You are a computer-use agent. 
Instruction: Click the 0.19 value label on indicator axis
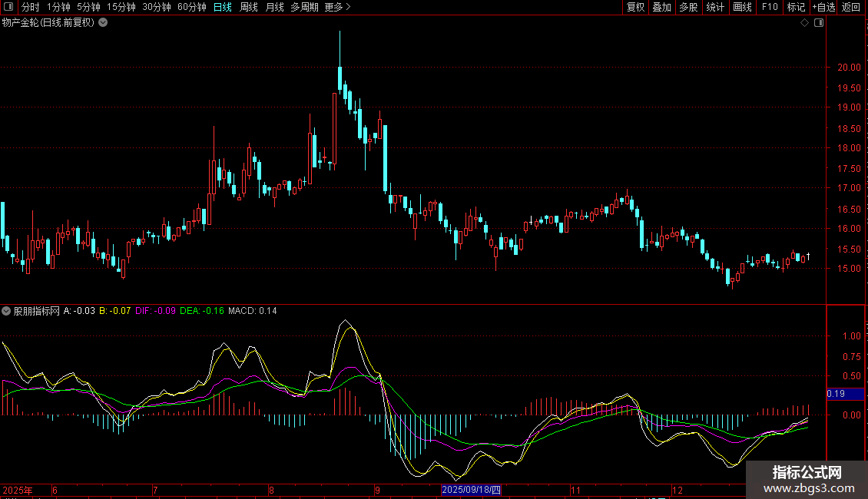pos(835,394)
